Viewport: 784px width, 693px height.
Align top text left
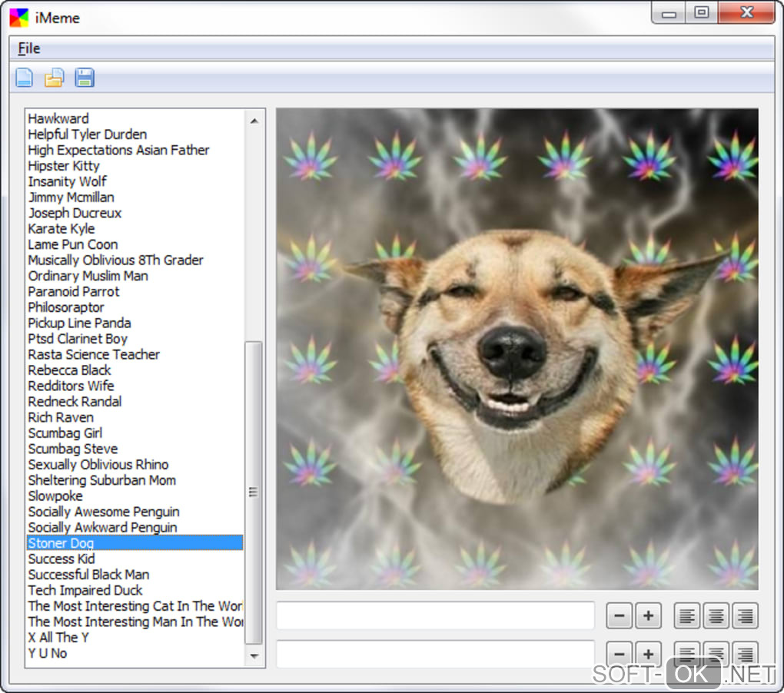click(x=686, y=615)
